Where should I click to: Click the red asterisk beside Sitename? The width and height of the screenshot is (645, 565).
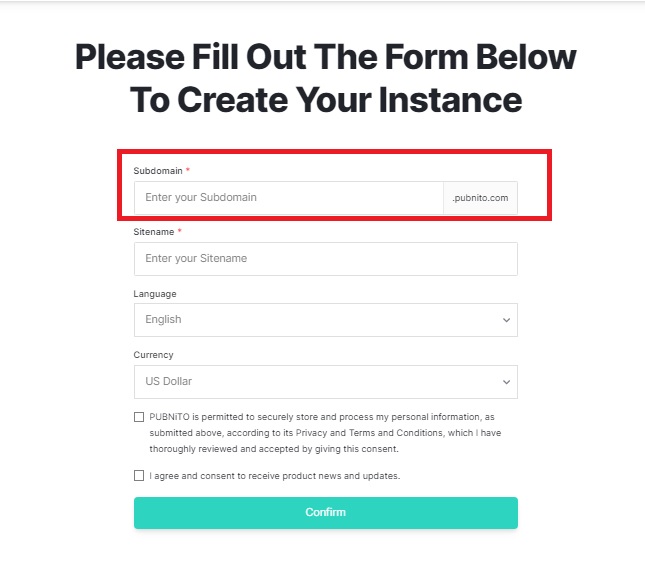[x=180, y=231]
